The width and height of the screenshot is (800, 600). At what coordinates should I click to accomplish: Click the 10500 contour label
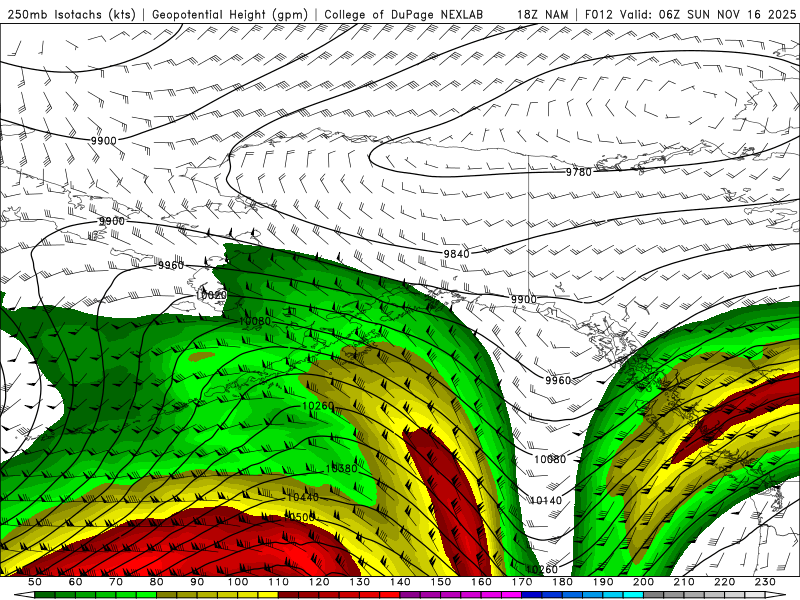coord(299,517)
